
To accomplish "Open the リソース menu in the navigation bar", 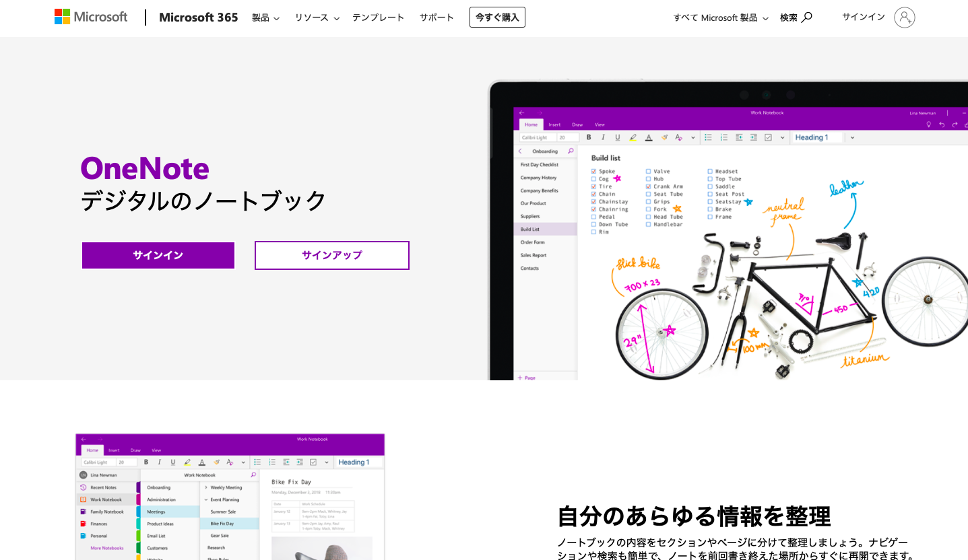I will click(312, 17).
